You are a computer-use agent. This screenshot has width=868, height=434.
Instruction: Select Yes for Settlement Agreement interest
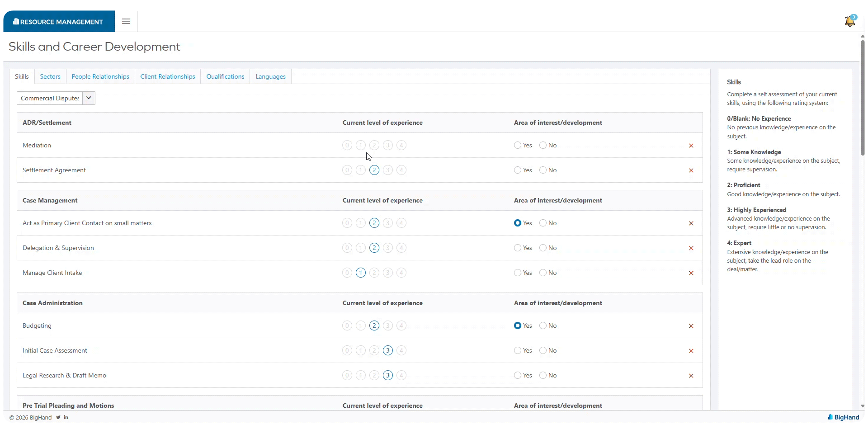(518, 170)
